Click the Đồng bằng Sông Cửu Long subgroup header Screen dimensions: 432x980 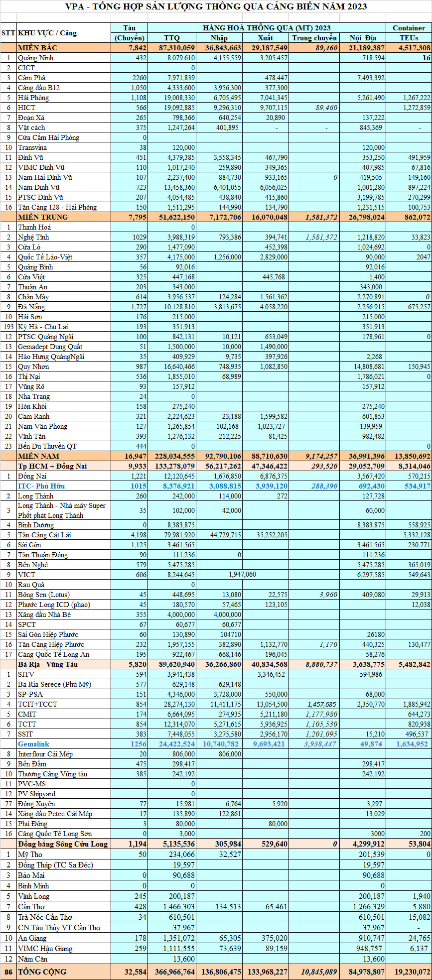[x=63, y=844]
